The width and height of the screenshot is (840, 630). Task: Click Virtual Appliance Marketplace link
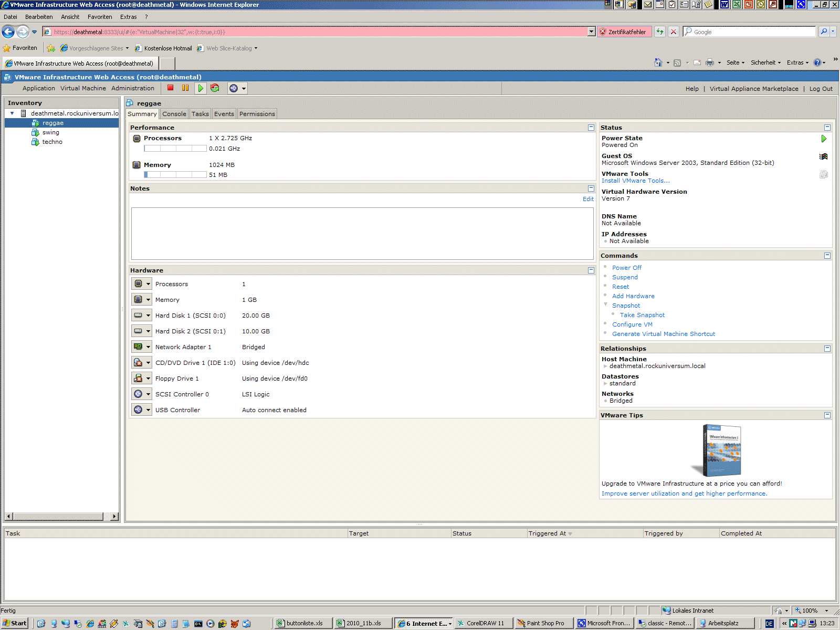click(x=754, y=89)
